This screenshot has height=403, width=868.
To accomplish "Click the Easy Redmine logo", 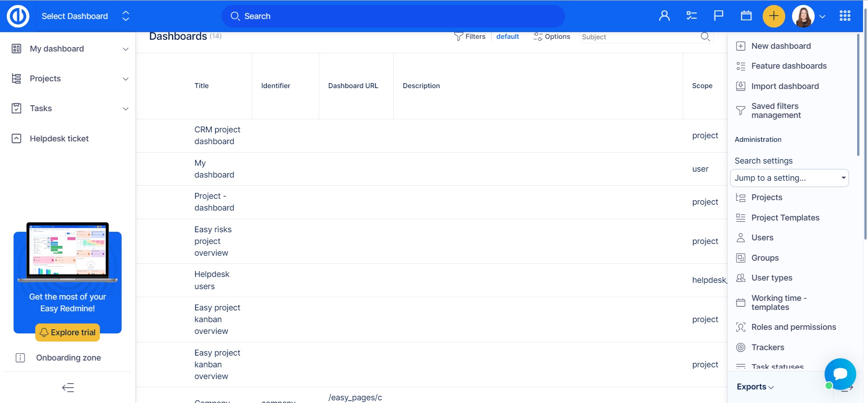I will pos(18,16).
